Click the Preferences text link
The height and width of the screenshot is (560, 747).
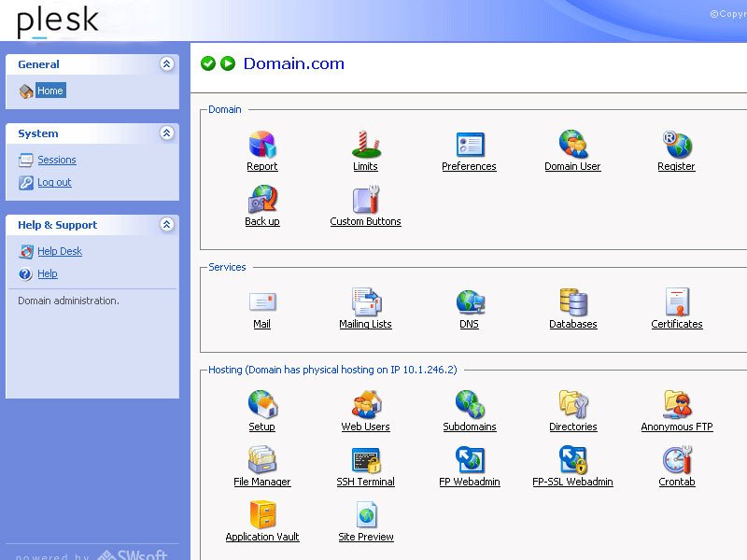click(470, 166)
